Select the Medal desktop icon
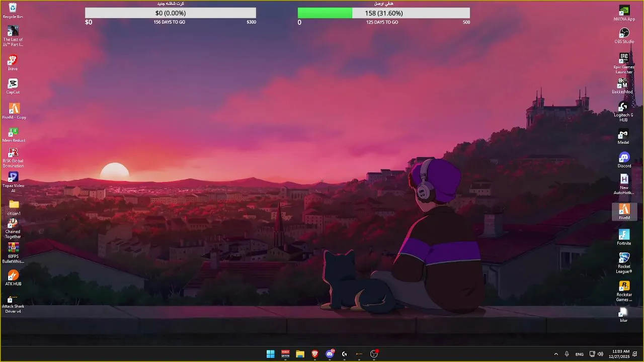Image resolution: width=644 pixels, height=362 pixels. [x=623, y=137]
